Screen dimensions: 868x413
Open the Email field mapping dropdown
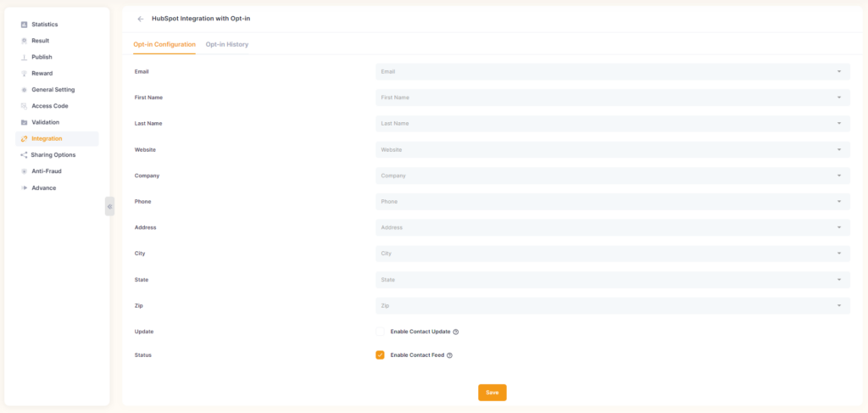click(x=612, y=71)
